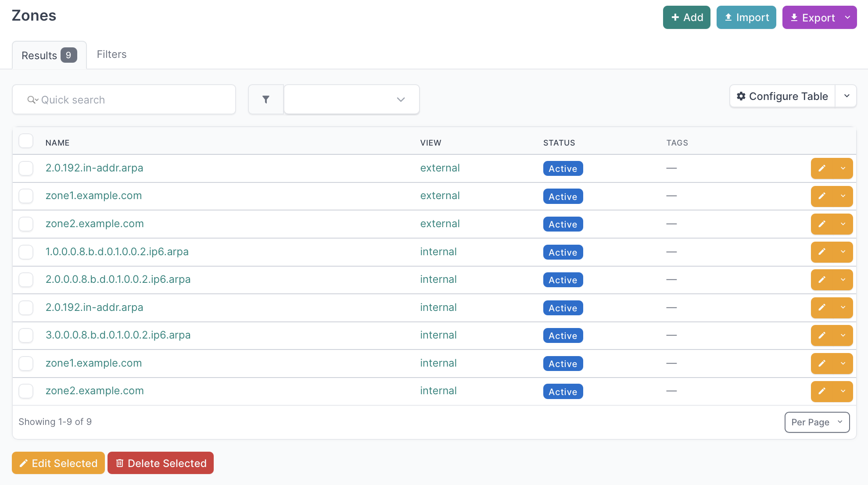Click pencil edit icon for 1.0.0.0.8.b.d.0.1.0.0.2.ip6.arpa row
The width and height of the screenshot is (868, 485).
click(822, 252)
